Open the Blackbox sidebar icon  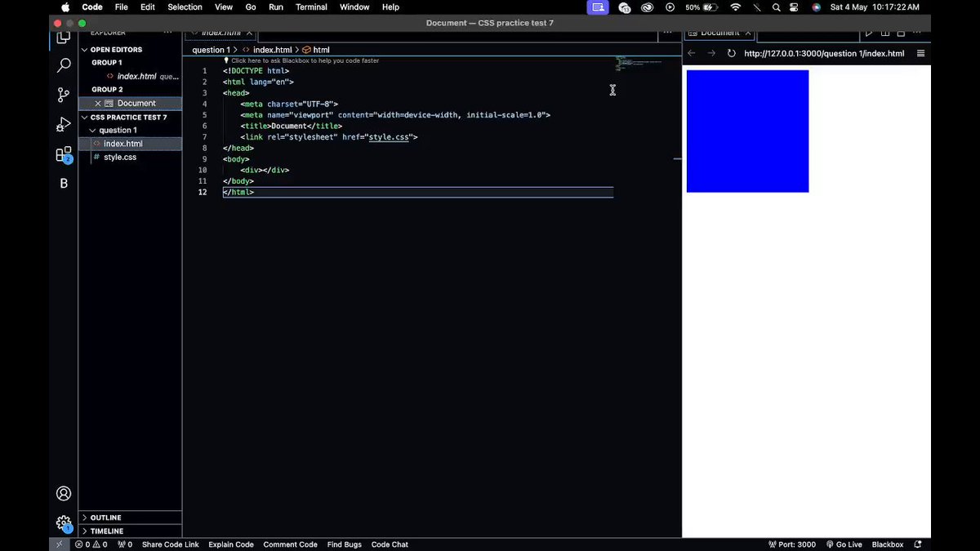[64, 184]
